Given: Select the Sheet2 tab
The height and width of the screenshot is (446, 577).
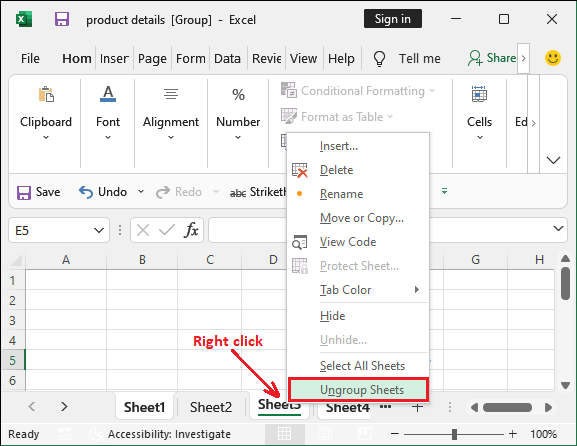Looking at the screenshot, I should point(211,407).
